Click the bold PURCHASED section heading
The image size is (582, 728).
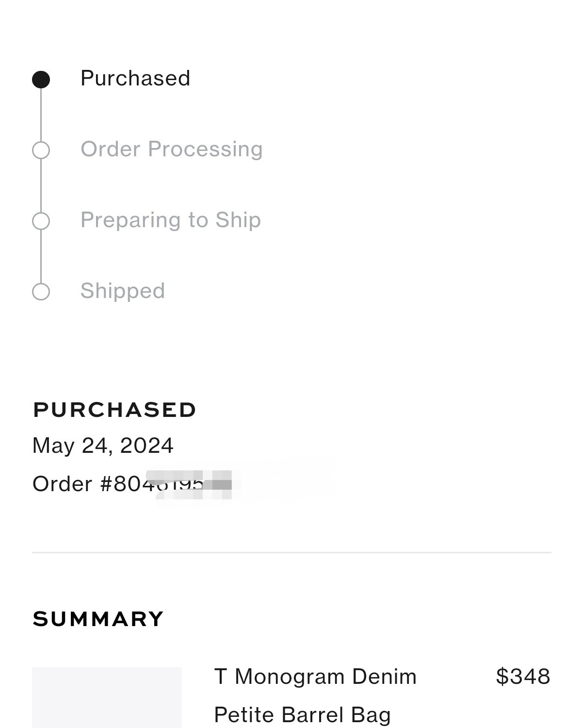coord(114,410)
